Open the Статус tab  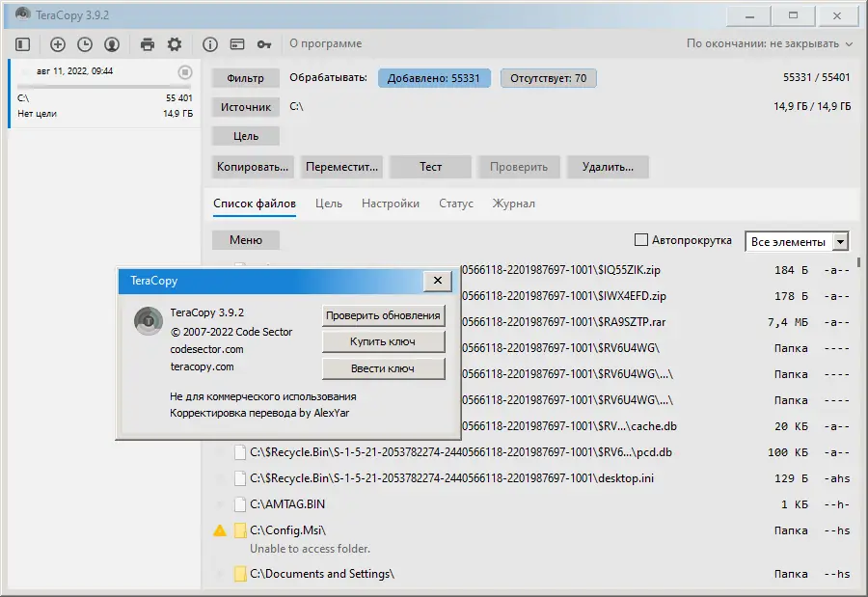point(456,204)
